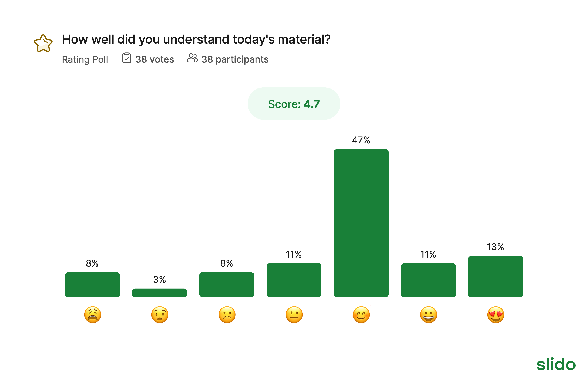Click the 13% bar
Screen dimensions: 588x384
coord(495,276)
